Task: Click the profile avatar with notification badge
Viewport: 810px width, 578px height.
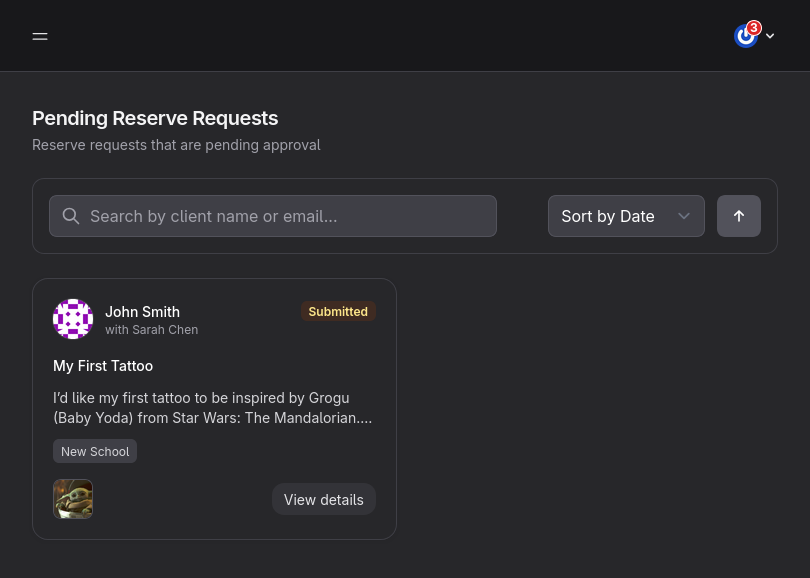Action: (746, 36)
